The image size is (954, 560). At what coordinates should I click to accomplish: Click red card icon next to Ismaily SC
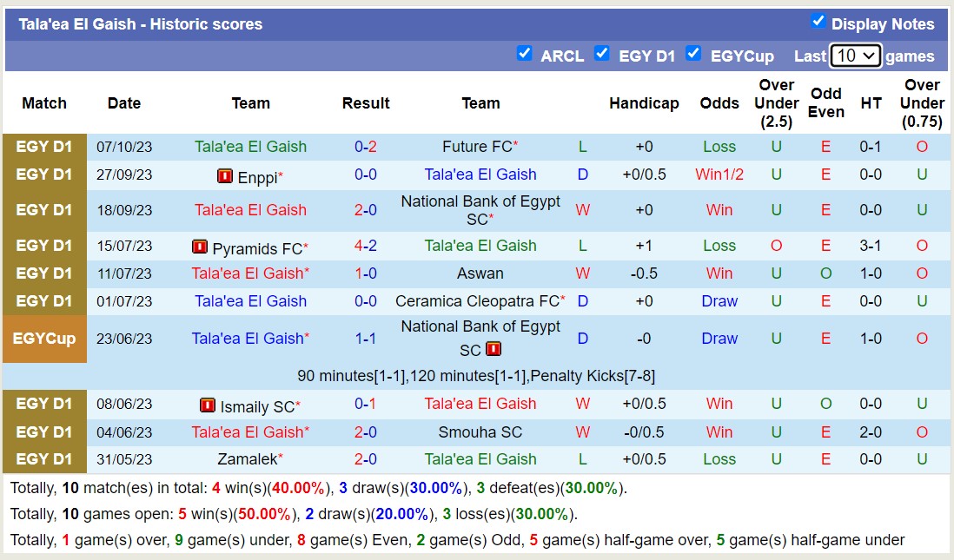tap(208, 405)
